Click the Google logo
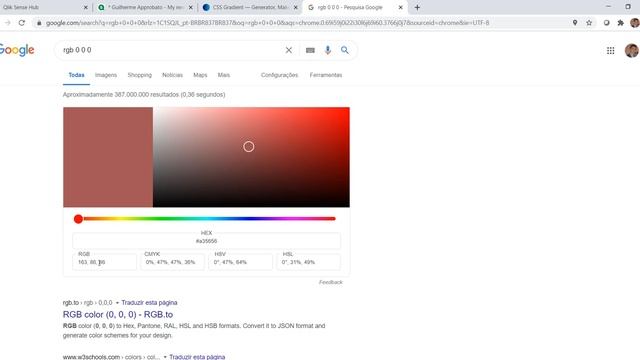 pos(17,50)
